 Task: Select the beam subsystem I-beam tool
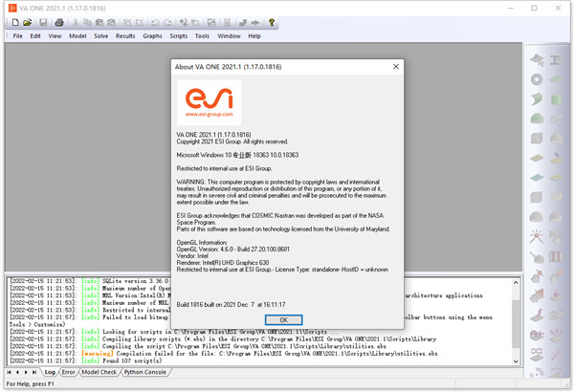pyautogui.click(x=556, y=60)
